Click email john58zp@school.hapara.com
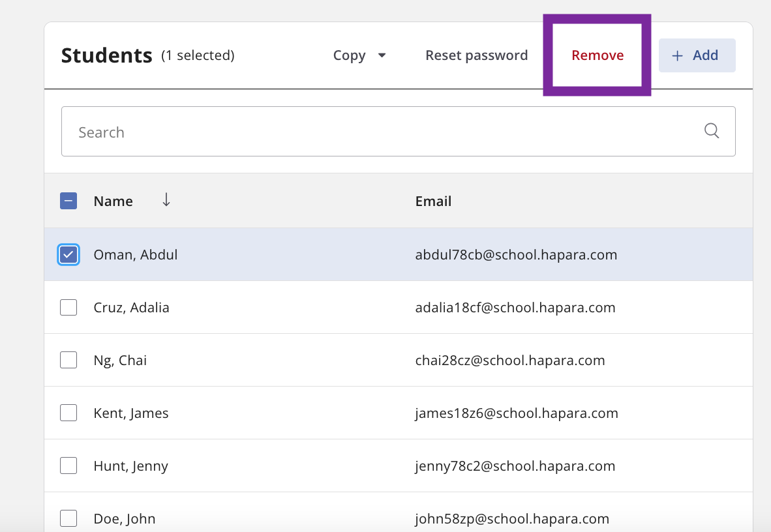The image size is (771, 532). (x=512, y=519)
